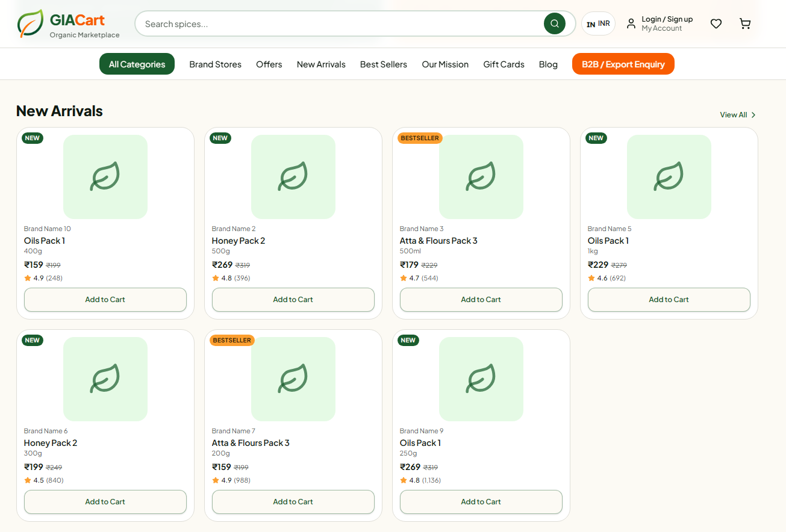Open the Oils Pack 1 400g product title

click(45, 241)
